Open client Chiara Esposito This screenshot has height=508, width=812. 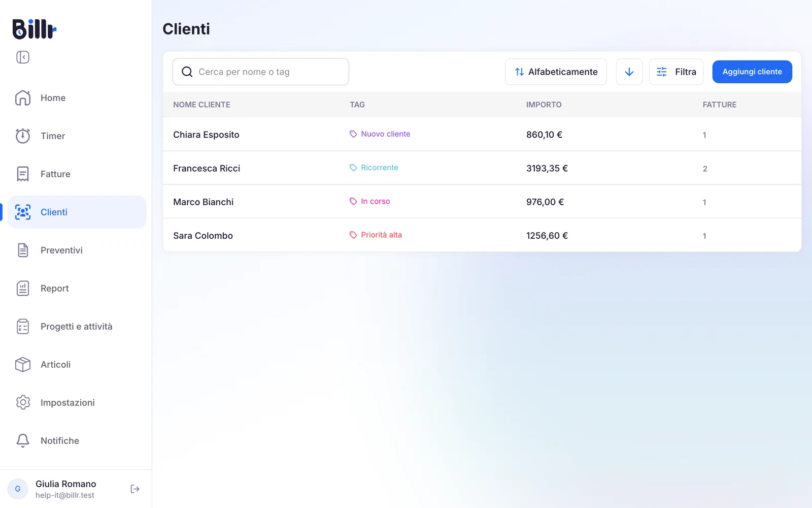point(482,134)
